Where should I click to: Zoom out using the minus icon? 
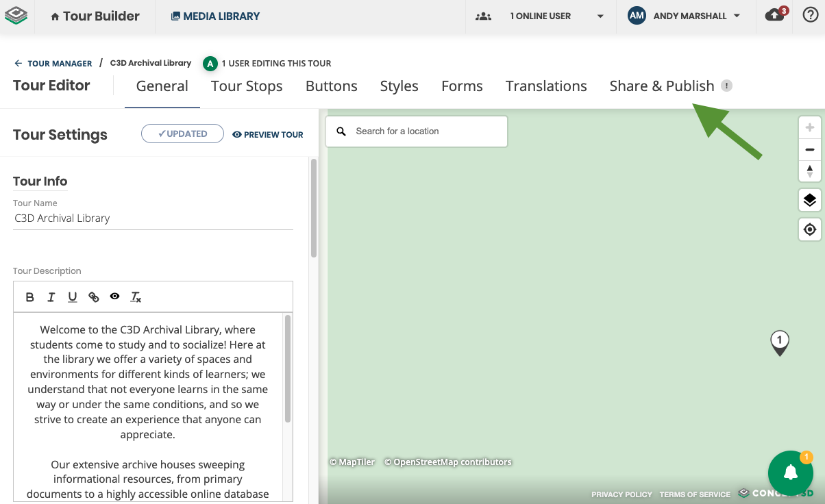810,149
